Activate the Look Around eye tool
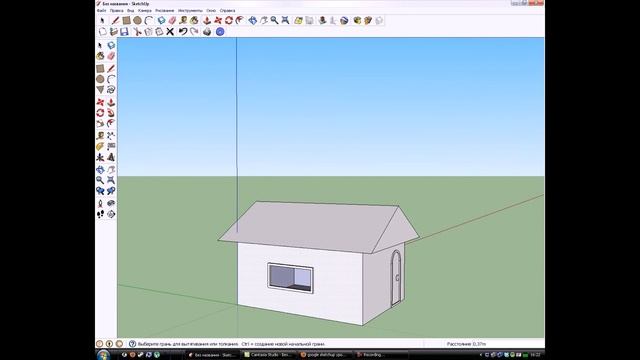This screenshot has width=640, height=360. pos(111,203)
